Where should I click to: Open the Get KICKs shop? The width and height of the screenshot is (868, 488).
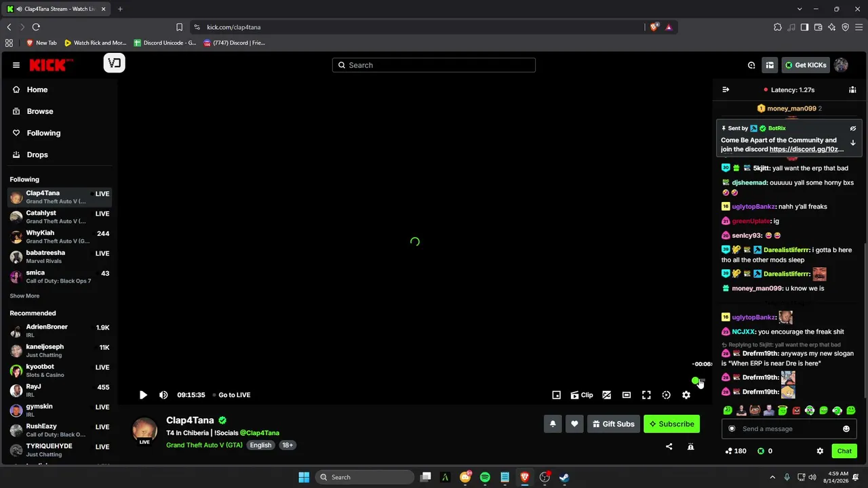pos(806,65)
